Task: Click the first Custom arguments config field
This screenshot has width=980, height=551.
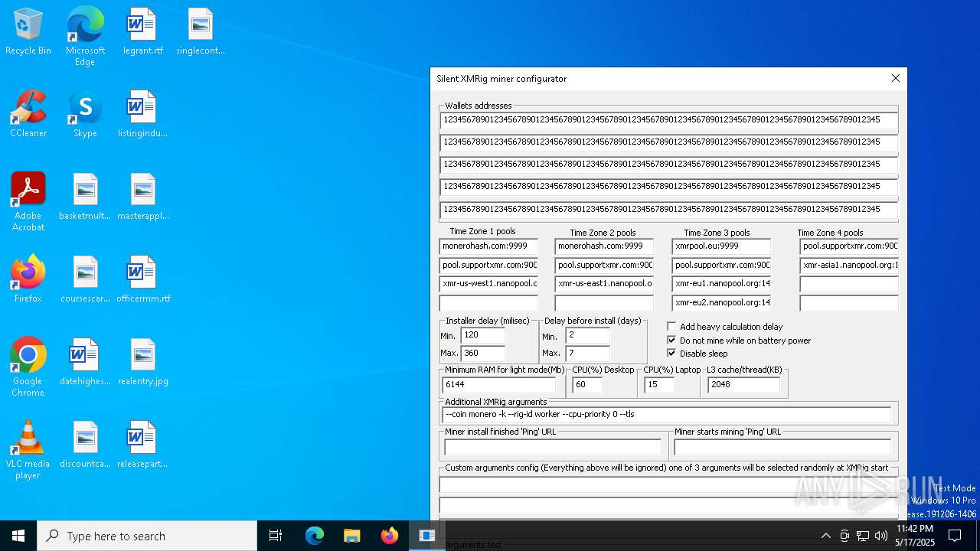Action: [668, 484]
